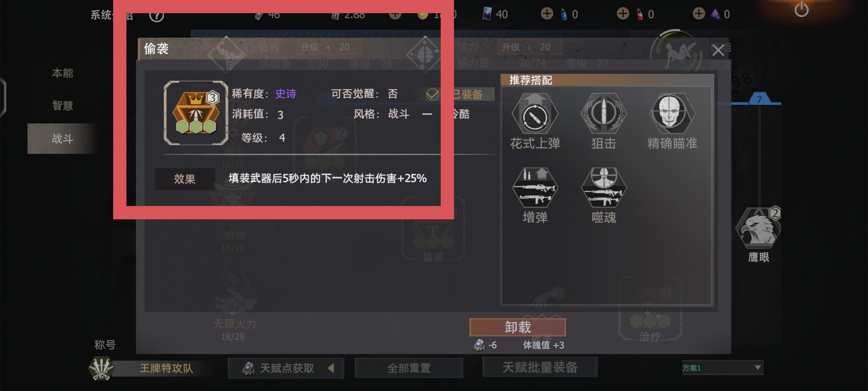Open the 鹰眼 eagle talent
Screen dimensions: 868x391
758,228
